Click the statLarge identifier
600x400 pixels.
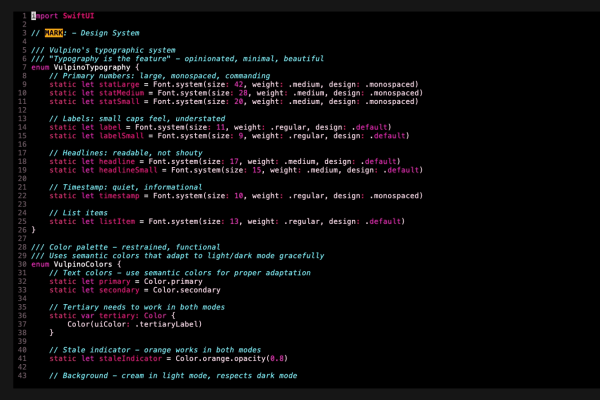pos(119,84)
